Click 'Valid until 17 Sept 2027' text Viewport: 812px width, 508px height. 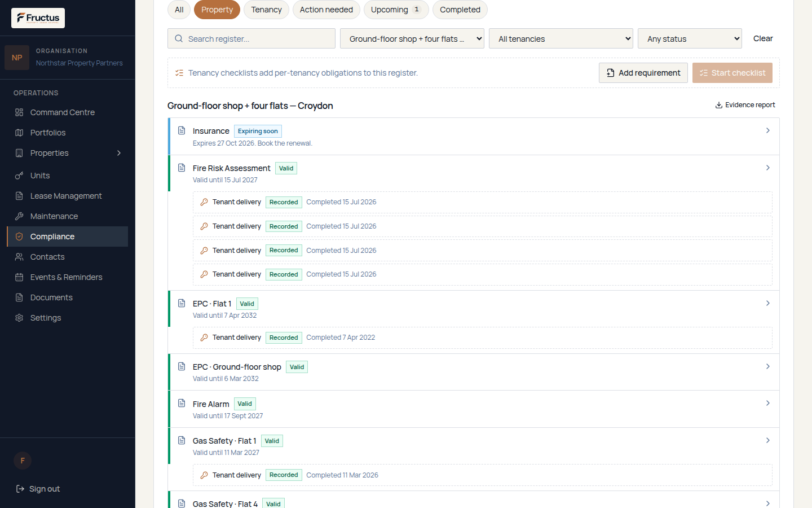pos(228,416)
